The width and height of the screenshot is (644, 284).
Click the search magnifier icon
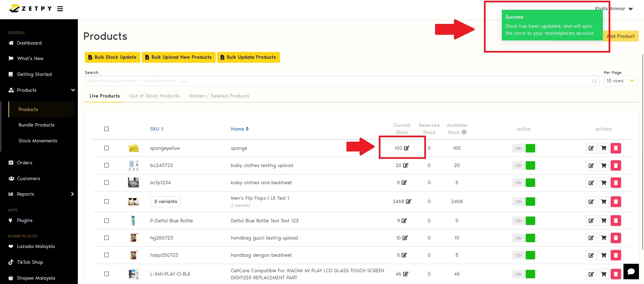pos(594,81)
